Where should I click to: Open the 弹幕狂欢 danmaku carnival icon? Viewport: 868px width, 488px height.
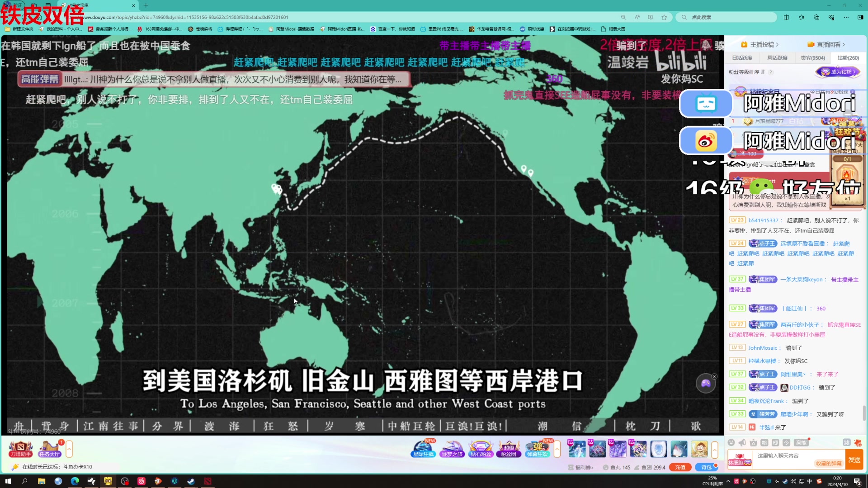coord(537,449)
